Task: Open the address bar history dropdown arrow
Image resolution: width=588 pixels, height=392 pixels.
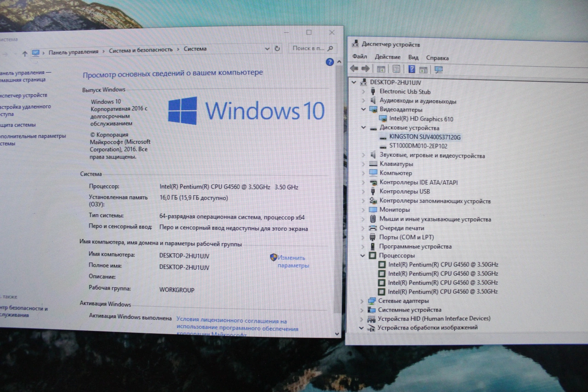Action: click(267, 48)
